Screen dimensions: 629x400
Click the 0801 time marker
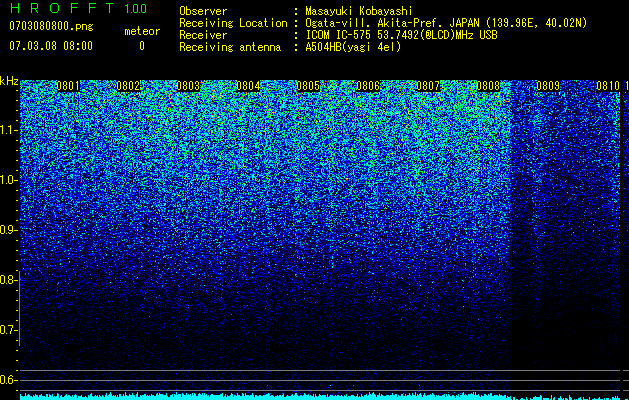(x=68, y=86)
